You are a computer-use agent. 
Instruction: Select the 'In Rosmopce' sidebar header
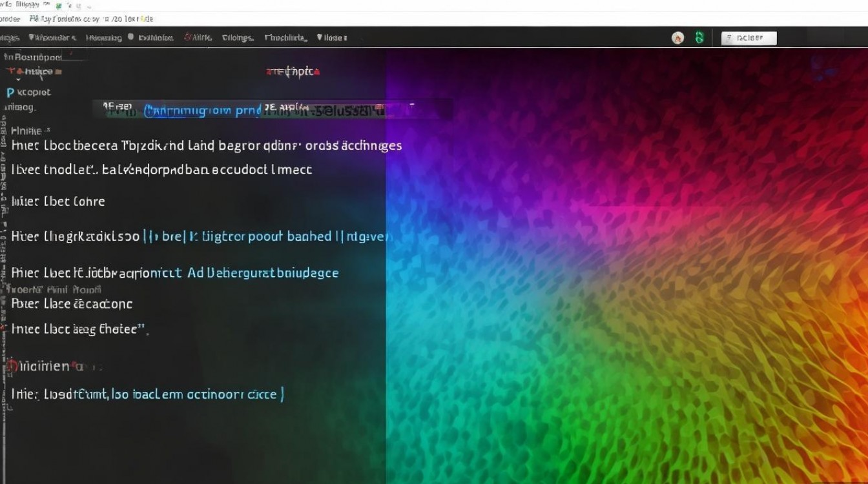[33, 56]
